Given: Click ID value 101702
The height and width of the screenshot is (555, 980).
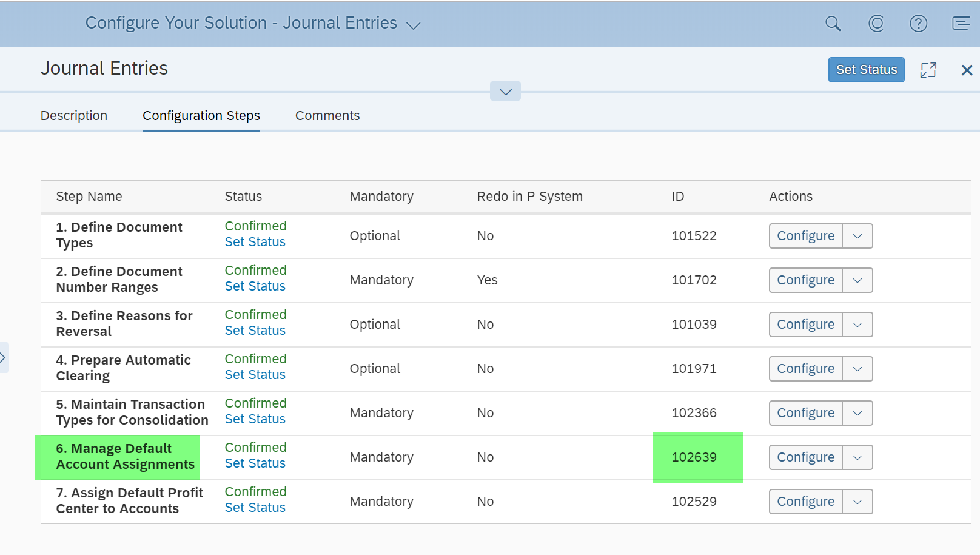Looking at the screenshot, I should click(x=694, y=280).
